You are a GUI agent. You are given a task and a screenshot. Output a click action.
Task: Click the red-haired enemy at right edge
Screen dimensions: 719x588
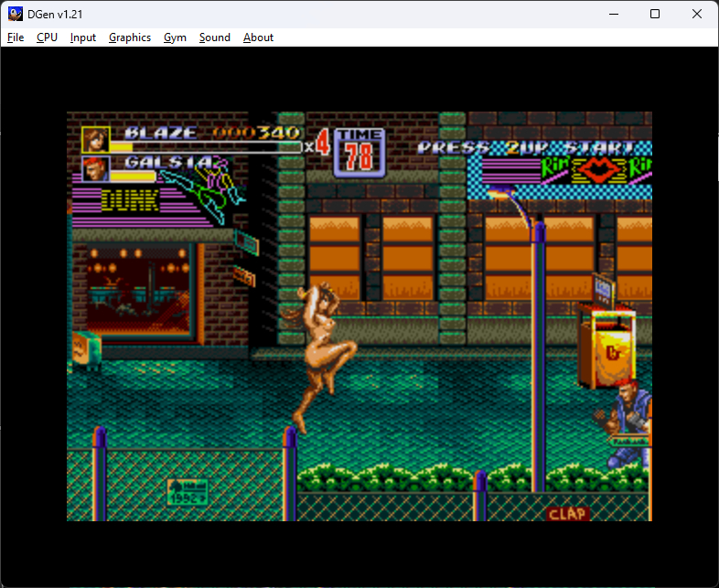point(628,423)
